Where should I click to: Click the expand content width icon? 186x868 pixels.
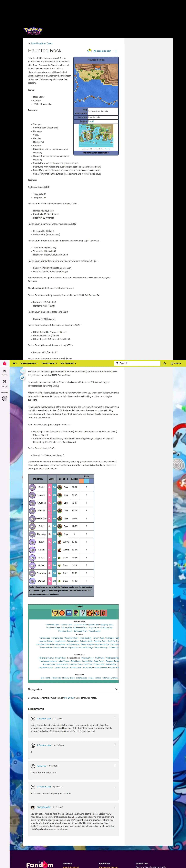22,371
